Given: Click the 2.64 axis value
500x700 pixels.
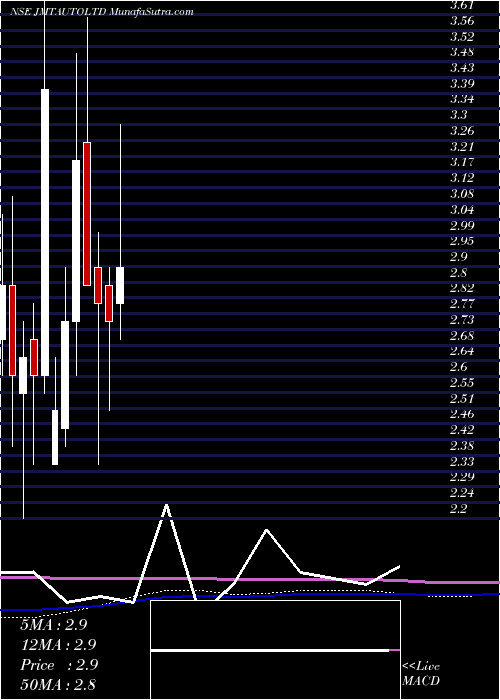Looking at the screenshot, I should (462, 351).
